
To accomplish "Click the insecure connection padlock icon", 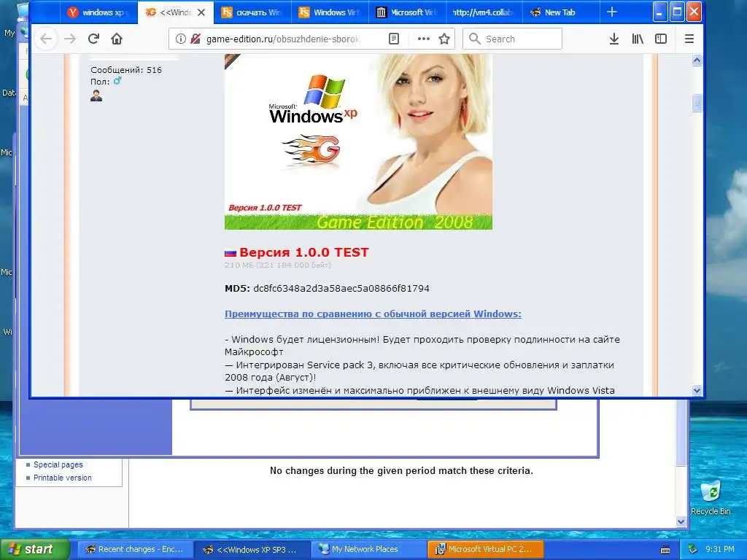I will (196, 39).
